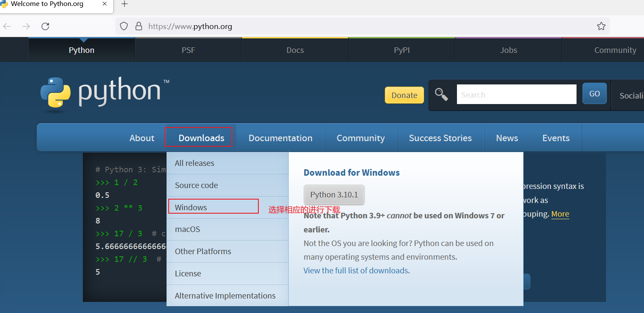
Task: Select macOS in Downloads menu
Action: pyautogui.click(x=228, y=229)
